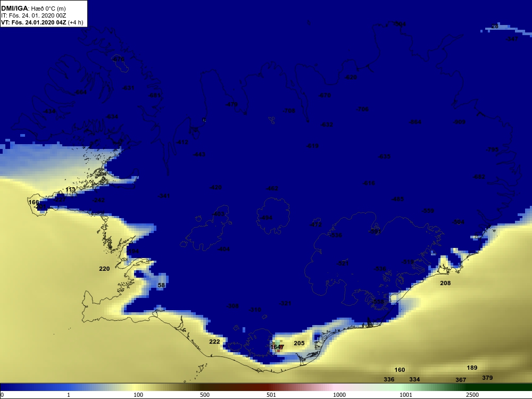Click the -485 value on the map
This screenshot has width=532, height=399.
(397, 199)
